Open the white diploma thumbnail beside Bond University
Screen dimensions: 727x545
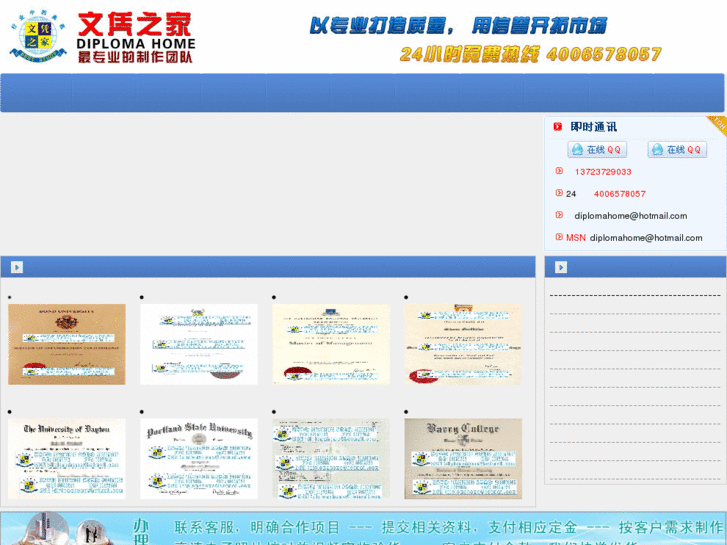tap(199, 344)
